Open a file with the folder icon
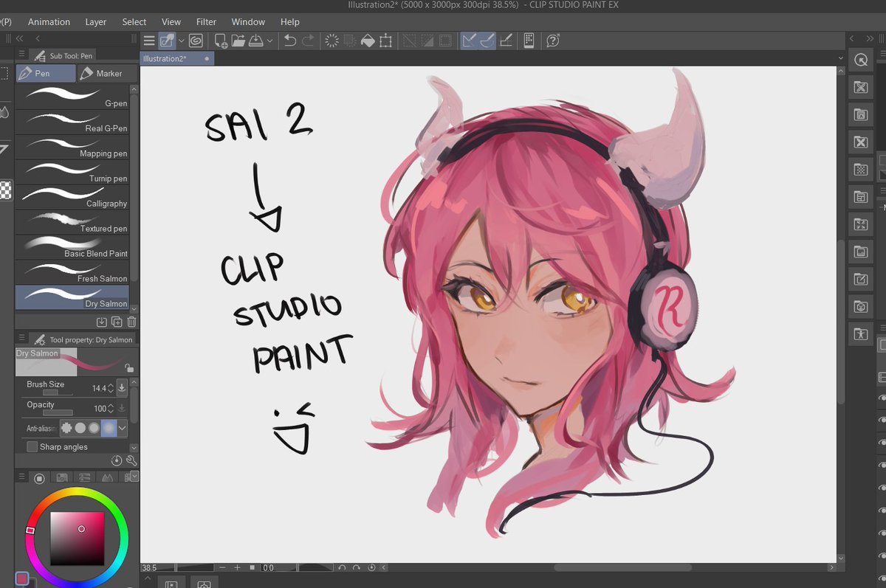 point(239,41)
